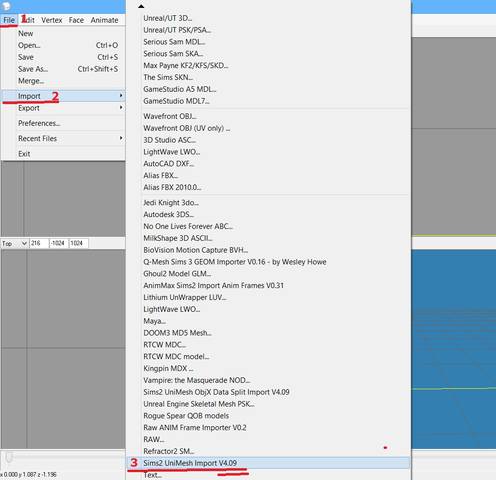Viewport: 496px width, 480px height.
Task: Click the scroll-up arrow atop import list
Action: click(x=141, y=6)
